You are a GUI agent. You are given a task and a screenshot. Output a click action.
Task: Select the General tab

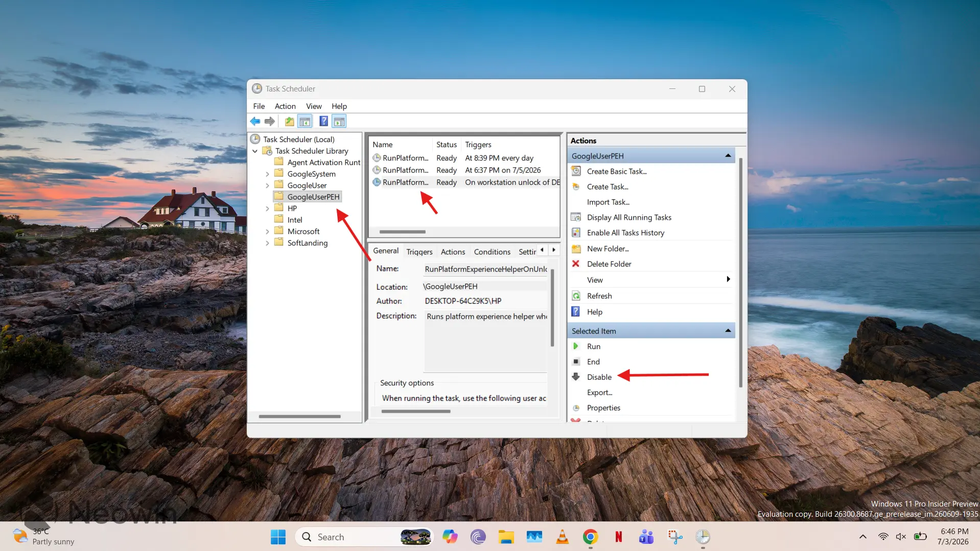point(386,250)
